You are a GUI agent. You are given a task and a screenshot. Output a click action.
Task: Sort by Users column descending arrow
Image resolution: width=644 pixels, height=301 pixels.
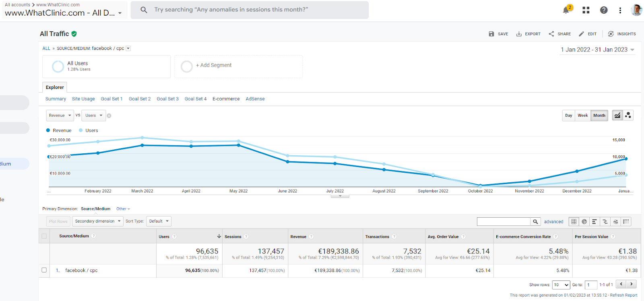(219, 236)
